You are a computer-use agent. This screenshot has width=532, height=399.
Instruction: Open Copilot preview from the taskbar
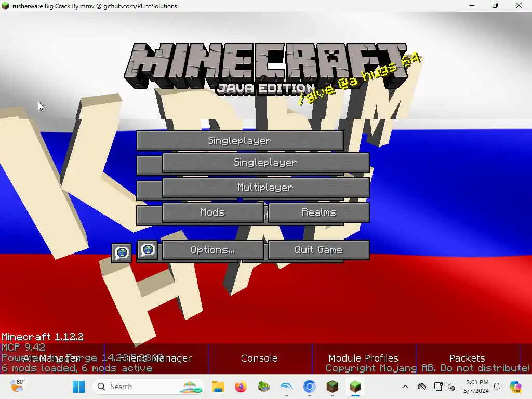click(x=515, y=387)
